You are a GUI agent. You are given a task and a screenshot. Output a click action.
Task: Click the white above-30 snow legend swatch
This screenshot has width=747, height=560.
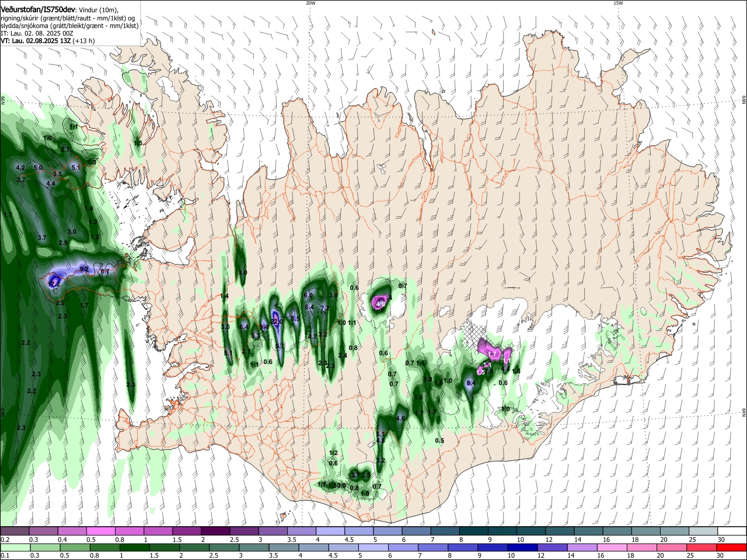(731, 531)
